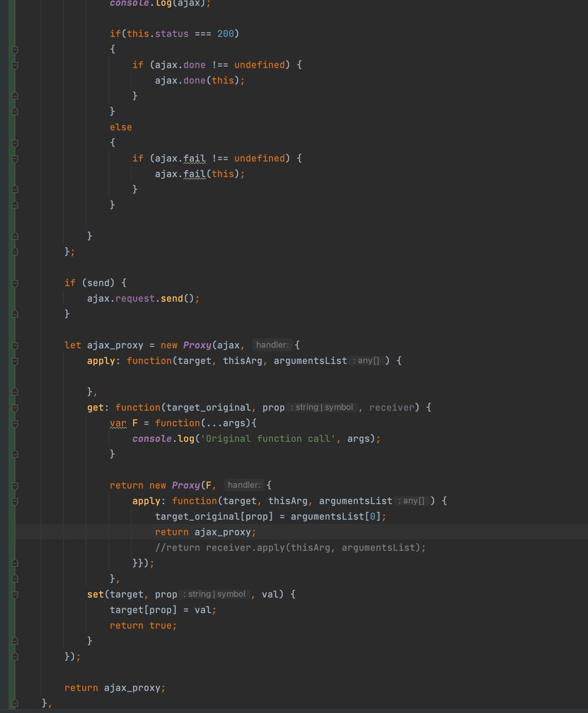Collapse the 'if (ajax.fail !== undefined)' fold marker
The image size is (588, 713).
[x=15, y=159]
